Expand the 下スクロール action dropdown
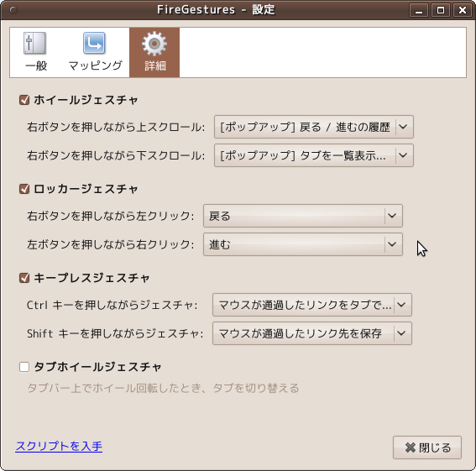Screen dimensions: 476x471 (314, 155)
